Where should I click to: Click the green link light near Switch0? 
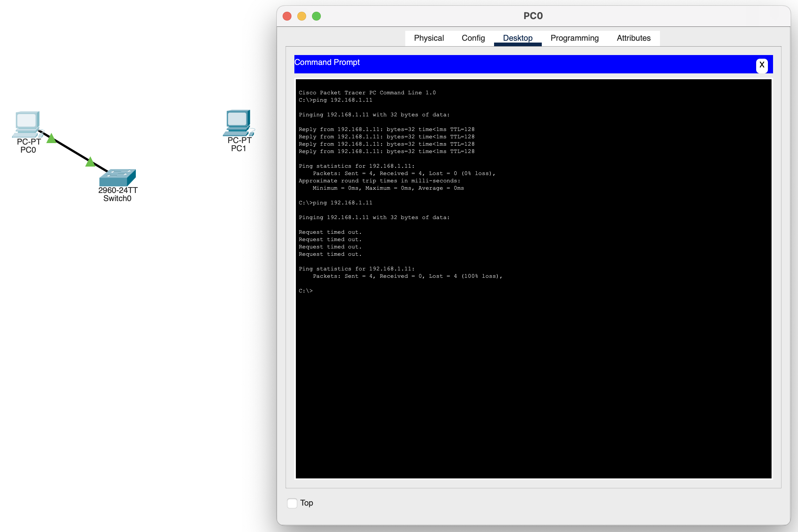[90, 161]
